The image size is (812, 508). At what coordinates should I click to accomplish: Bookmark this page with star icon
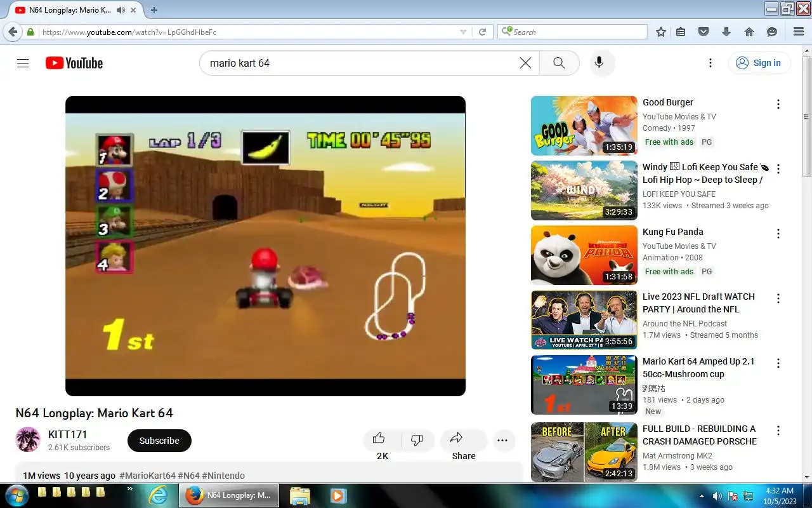(661, 32)
